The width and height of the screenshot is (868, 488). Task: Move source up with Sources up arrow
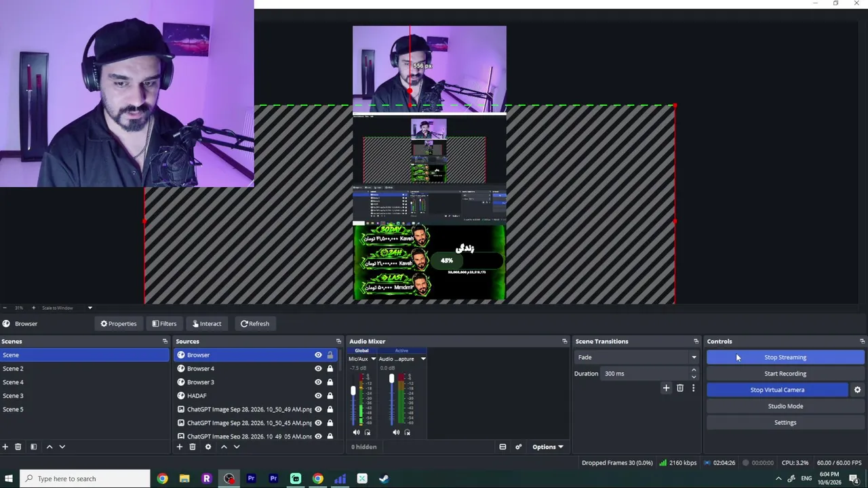224,447
